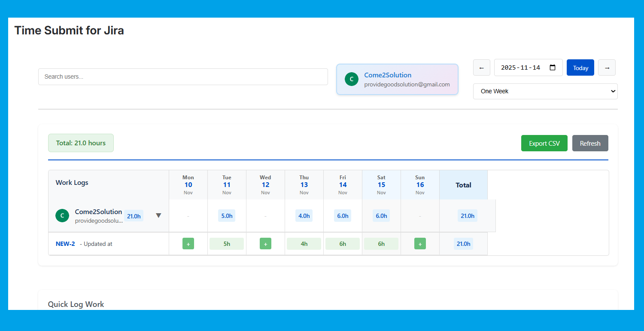The image size is (644, 331).
Task: Open the NEW-2 issue link
Action: 65,243
